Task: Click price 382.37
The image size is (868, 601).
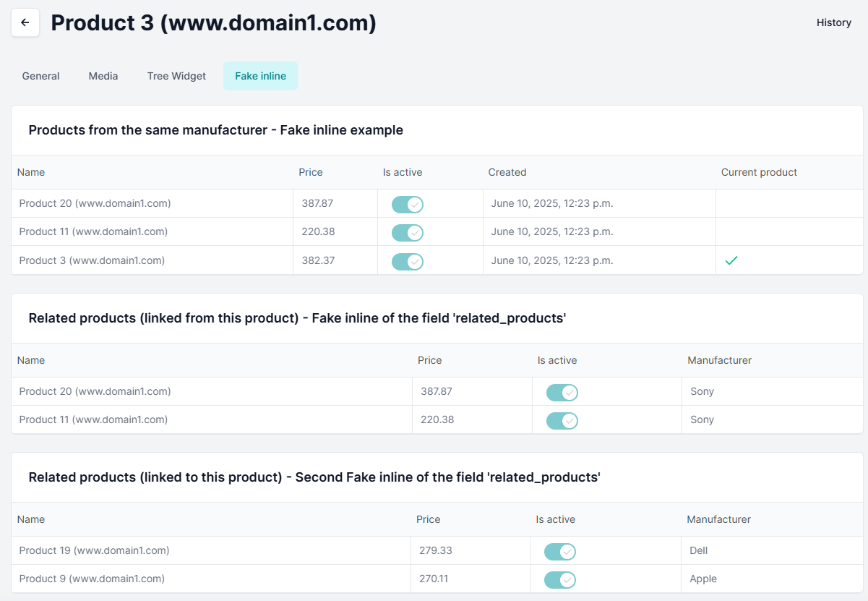Action: point(318,260)
